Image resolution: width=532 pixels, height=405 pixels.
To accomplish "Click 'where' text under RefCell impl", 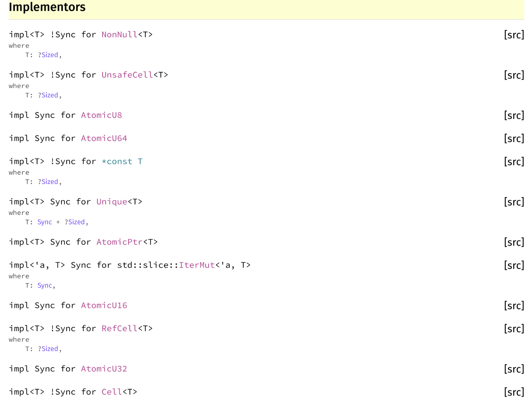I will click(19, 340).
